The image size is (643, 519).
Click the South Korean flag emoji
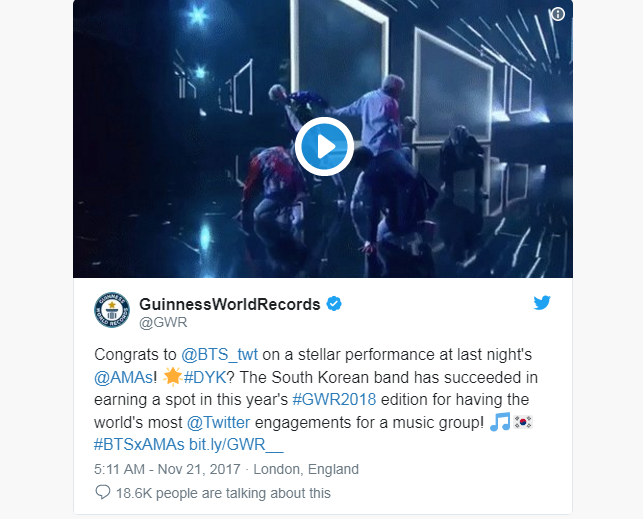point(522,422)
